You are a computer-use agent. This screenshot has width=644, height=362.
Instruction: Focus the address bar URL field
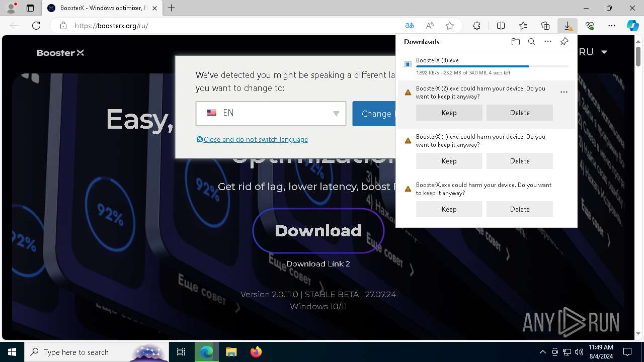click(x=236, y=26)
